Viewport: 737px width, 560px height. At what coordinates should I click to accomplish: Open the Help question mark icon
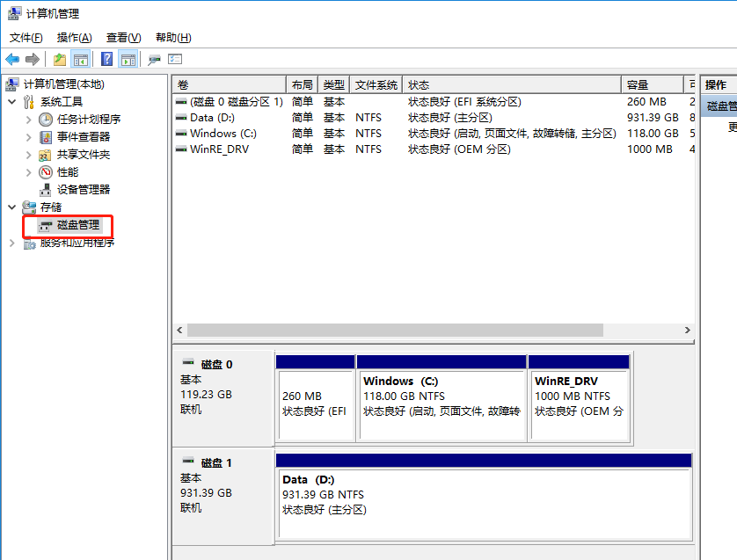pyautogui.click(x=107, y=59)
